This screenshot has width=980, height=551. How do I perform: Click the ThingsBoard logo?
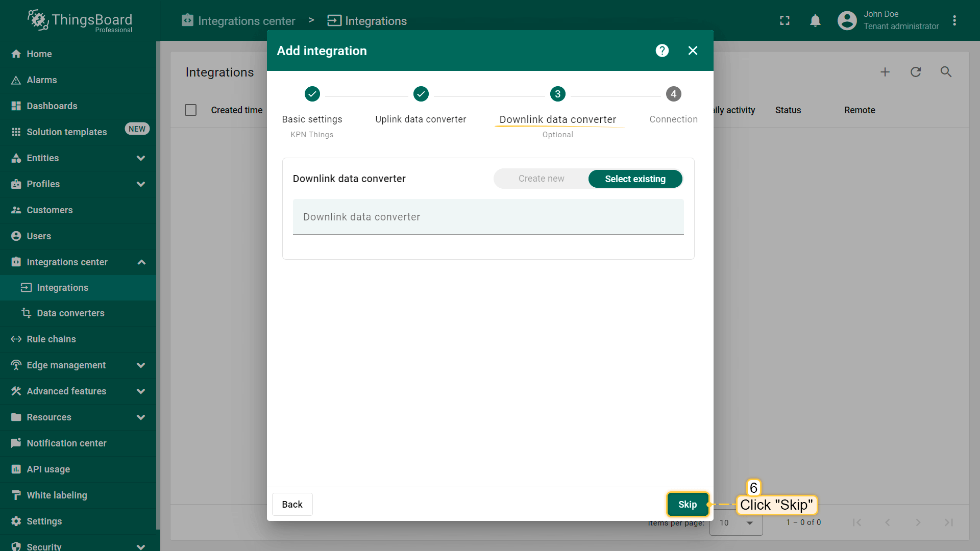pyautogui.click(x=80, y=21)
